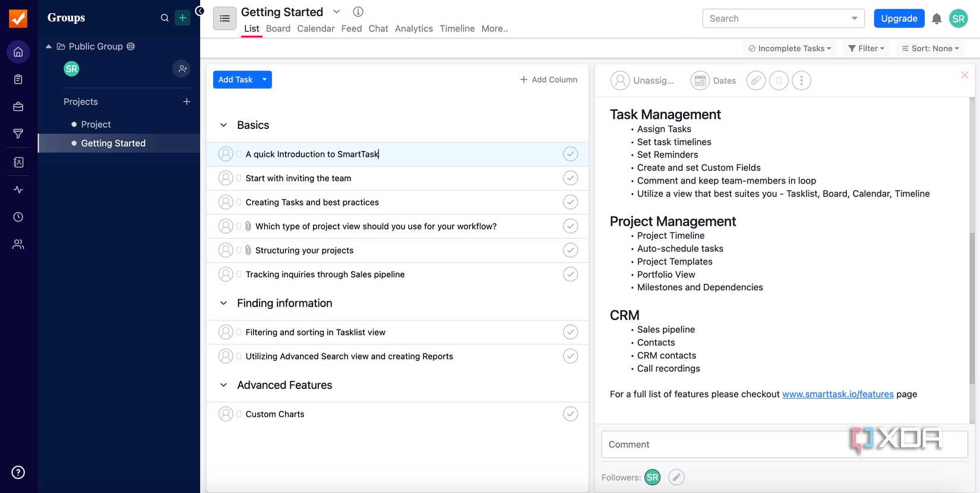
Task: Mark 'Start with inviting the team' complete
Action: pyautogui.click(x=570, y=178)
